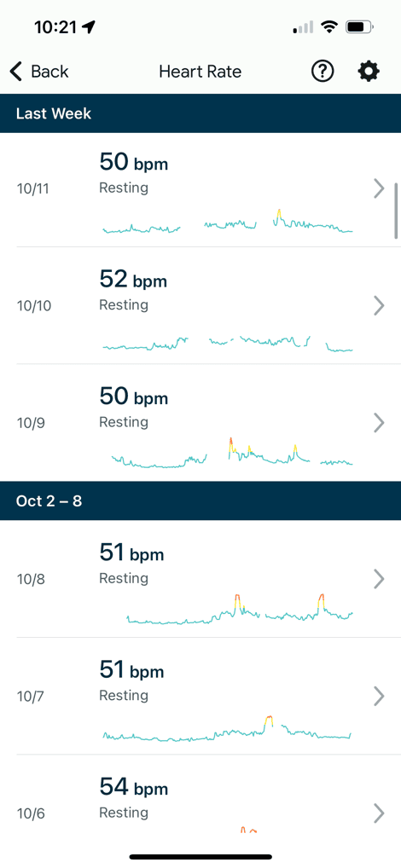Click the vertical scrollbar on the right
The width and height of the screenshot is (401, 868).
pyautogui.click(x=396, y=211)
